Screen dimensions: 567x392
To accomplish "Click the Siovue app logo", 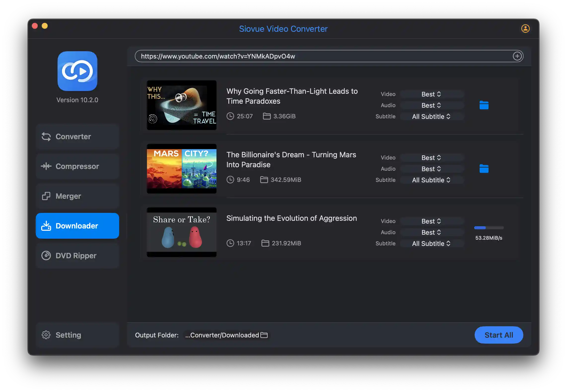I will click(77, 71).
